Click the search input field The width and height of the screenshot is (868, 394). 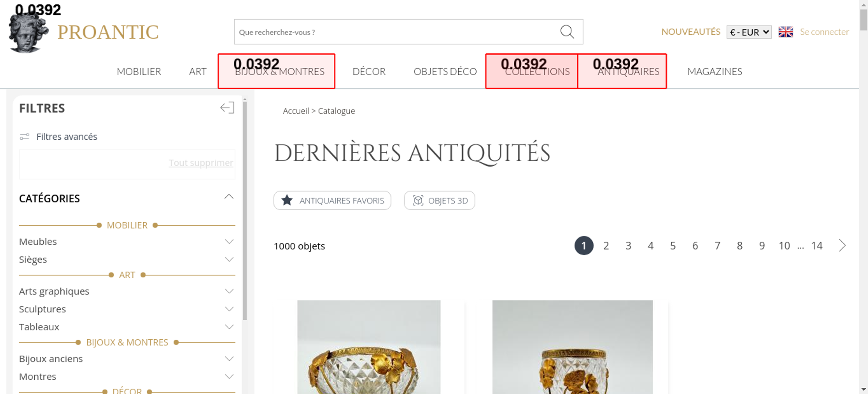pos(395,32)
